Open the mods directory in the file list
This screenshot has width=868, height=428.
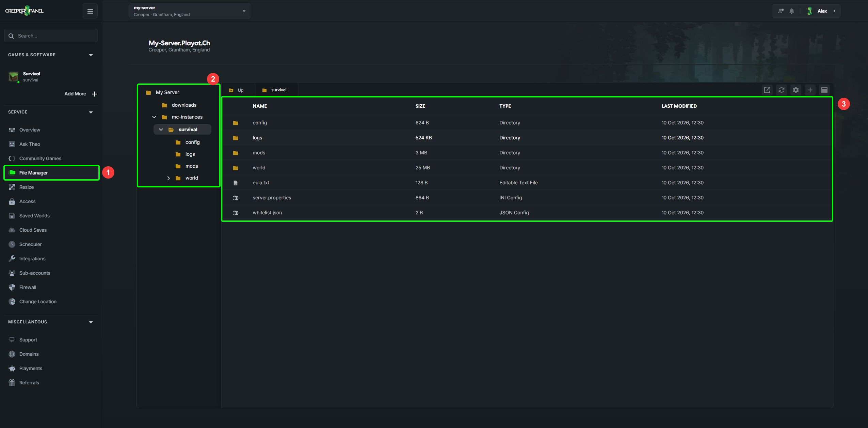click(527, 153)
